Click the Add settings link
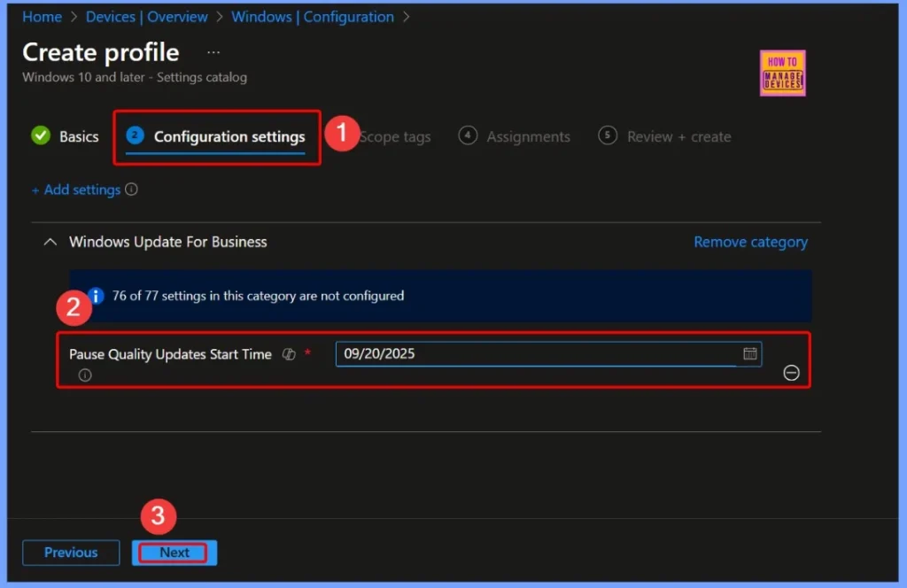The width and height of the screenshot is (907, 588). pos(76,190)
